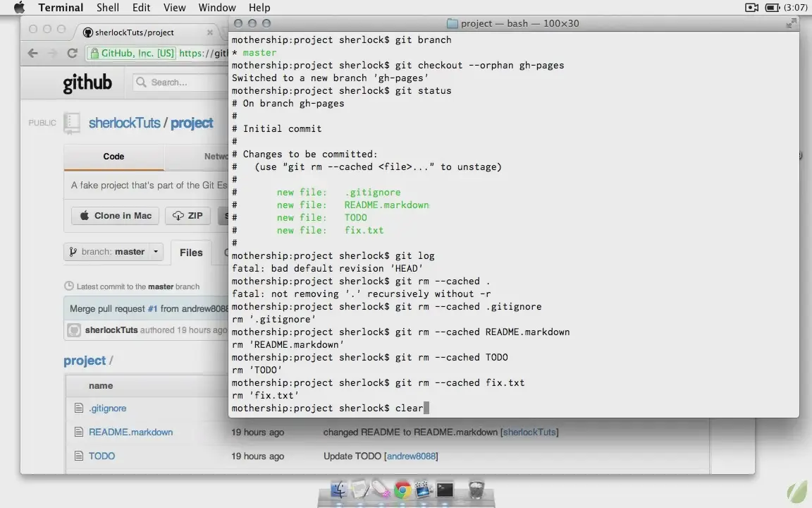This screenshot has height=508, width=812.
Task: Click '19 hours ago' in TODO row
Action: [257, 456]
